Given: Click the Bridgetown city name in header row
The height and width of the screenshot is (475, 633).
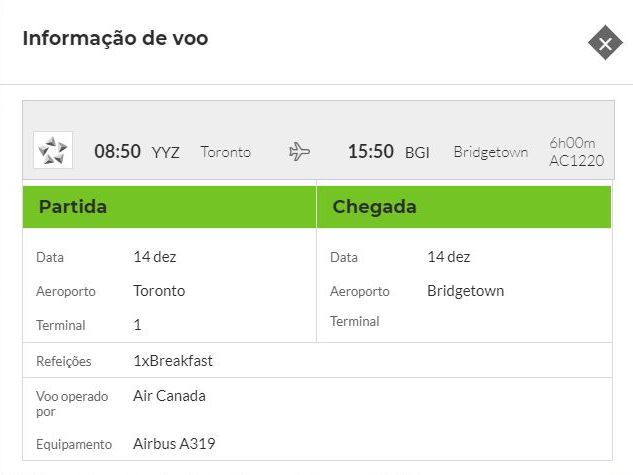Looking at the screenshot, I should 491,152.
